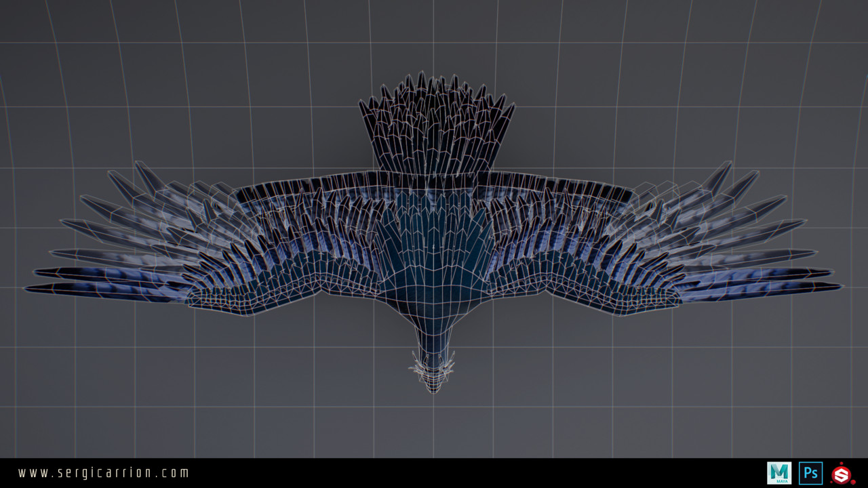Click the eagle wireframe model
The height and width of the screenshot is (488, 868).
tap(433, 232)
